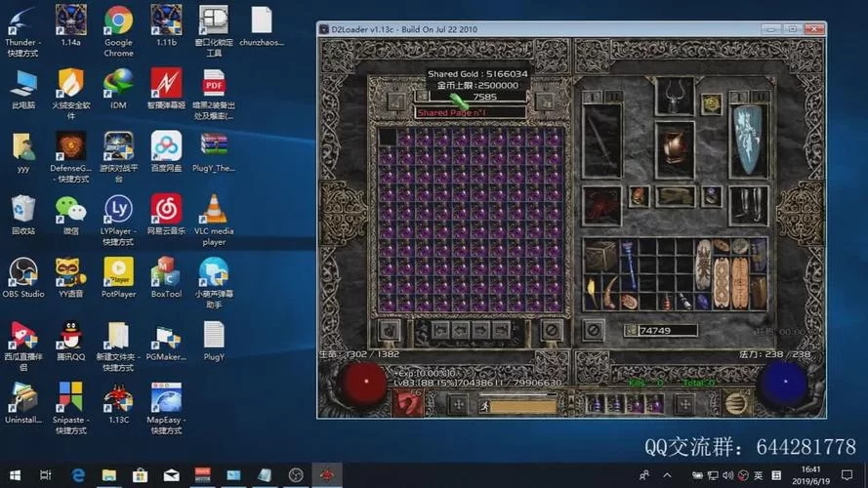Open Task View on the taskbar
The height and width of the screenshot is (488, 868).
click(x=46, y=475)
